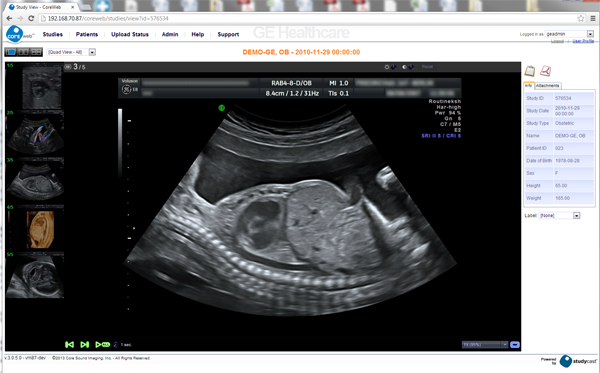Select thumbnail 1/5 of the study

tap(35, 86)
